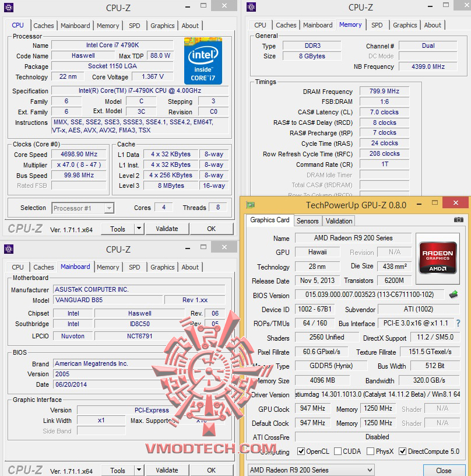Click the BIOS save chip icon in GPU-Z
The image size is (471, 476).
[x=454, y=294]
